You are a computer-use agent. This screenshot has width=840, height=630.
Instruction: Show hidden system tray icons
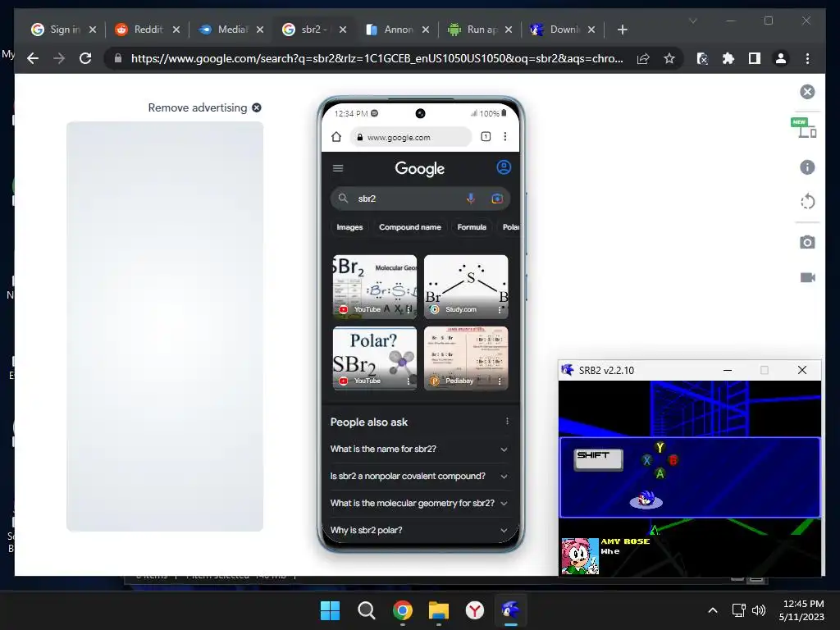click(713, 610)
